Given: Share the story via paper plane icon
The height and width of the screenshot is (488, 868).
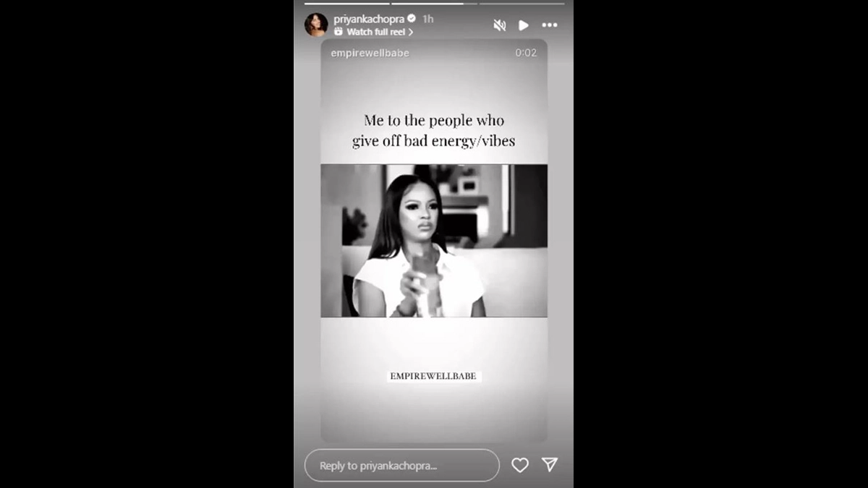Looking at the screenshot, I should click(550, 464).
